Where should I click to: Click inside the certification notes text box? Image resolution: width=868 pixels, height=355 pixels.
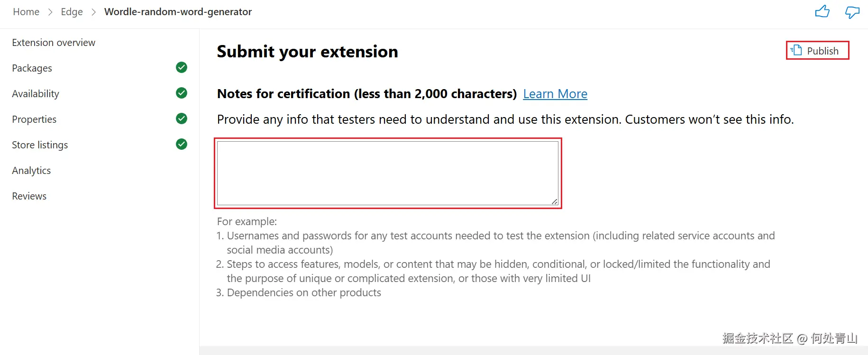[388, 173]
